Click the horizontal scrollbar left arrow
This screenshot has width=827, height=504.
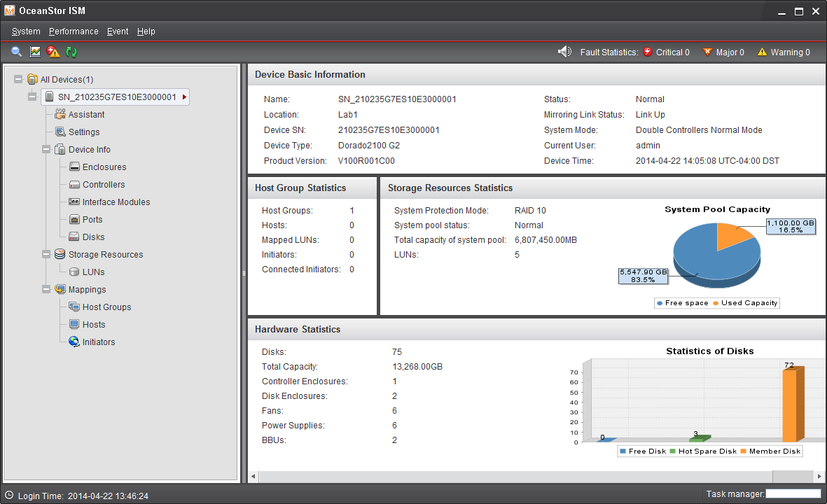[x=253, y=476]
